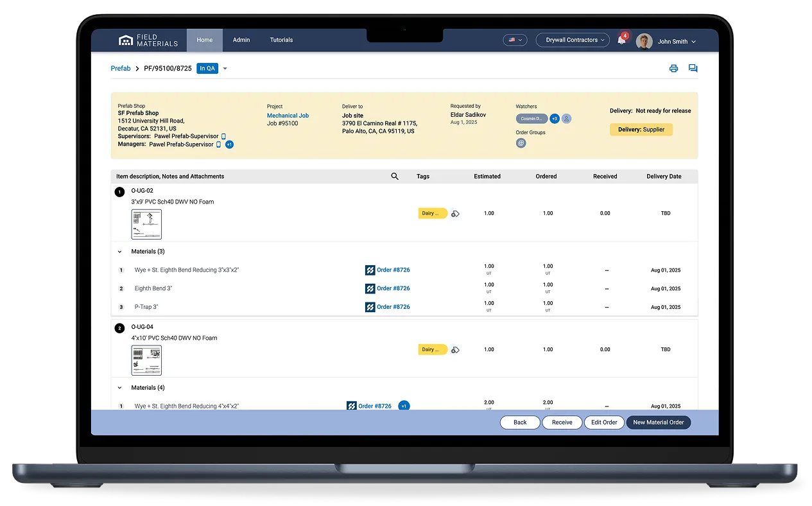Click the Edit Order button
Screen dimensions: 812x506
604,423
